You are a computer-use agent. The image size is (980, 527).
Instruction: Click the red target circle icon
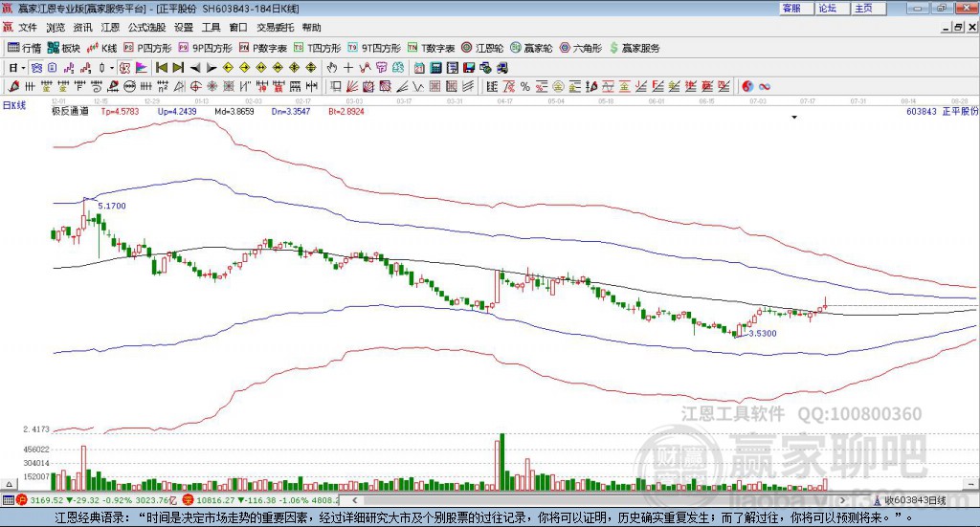(195, 86)
